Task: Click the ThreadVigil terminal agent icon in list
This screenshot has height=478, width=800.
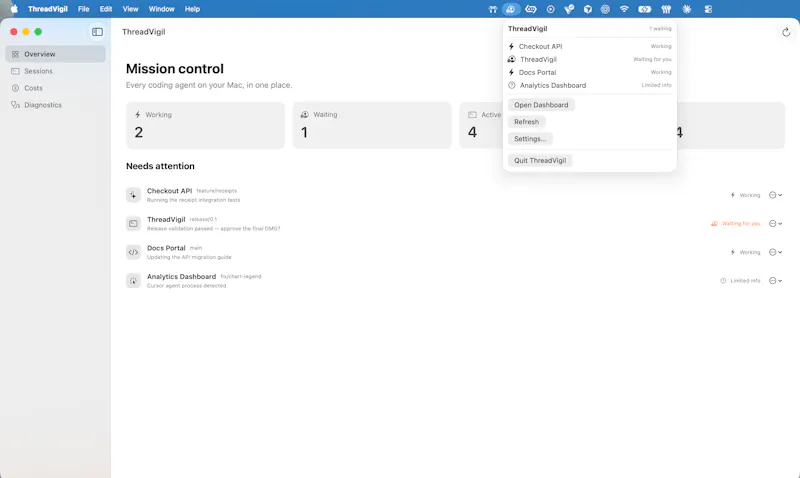Action: tap(133, 223)
